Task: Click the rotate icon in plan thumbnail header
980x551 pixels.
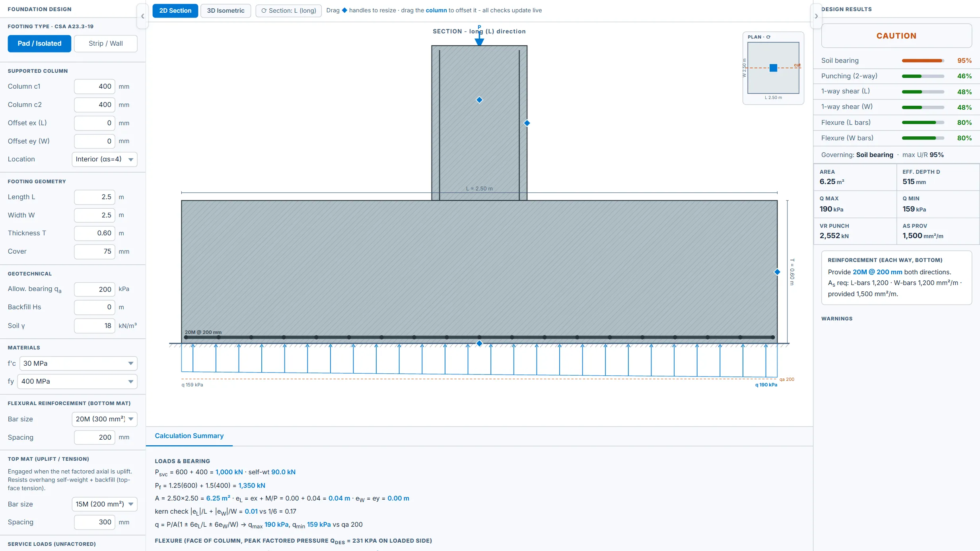Action: [x=768, y=37]
